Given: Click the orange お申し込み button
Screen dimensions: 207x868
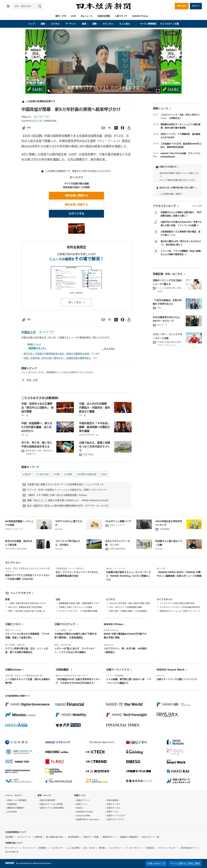Looking at the screenshot, I should [182, 6].
